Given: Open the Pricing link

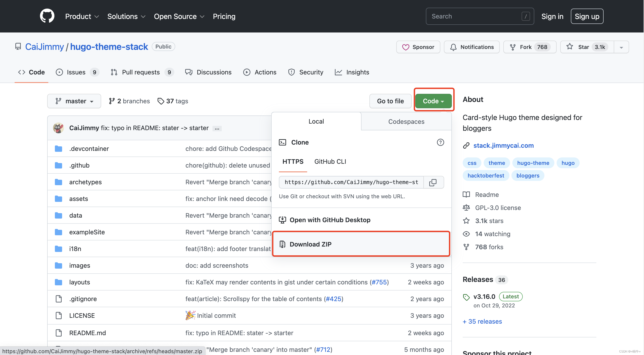Looking at the screenshot, I should [224, 16].
